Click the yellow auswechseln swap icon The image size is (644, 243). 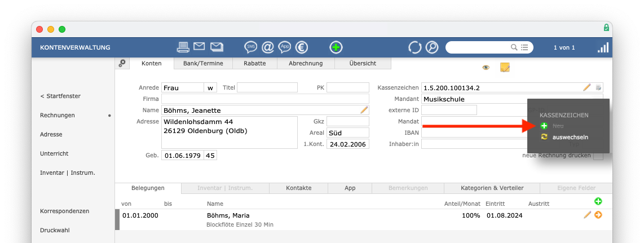(x=544, y=136)
